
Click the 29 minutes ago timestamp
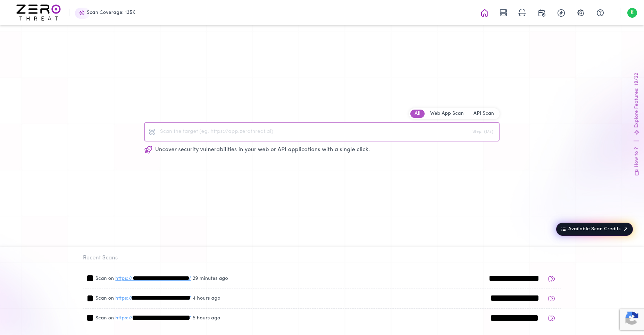(x=210, y=278)
